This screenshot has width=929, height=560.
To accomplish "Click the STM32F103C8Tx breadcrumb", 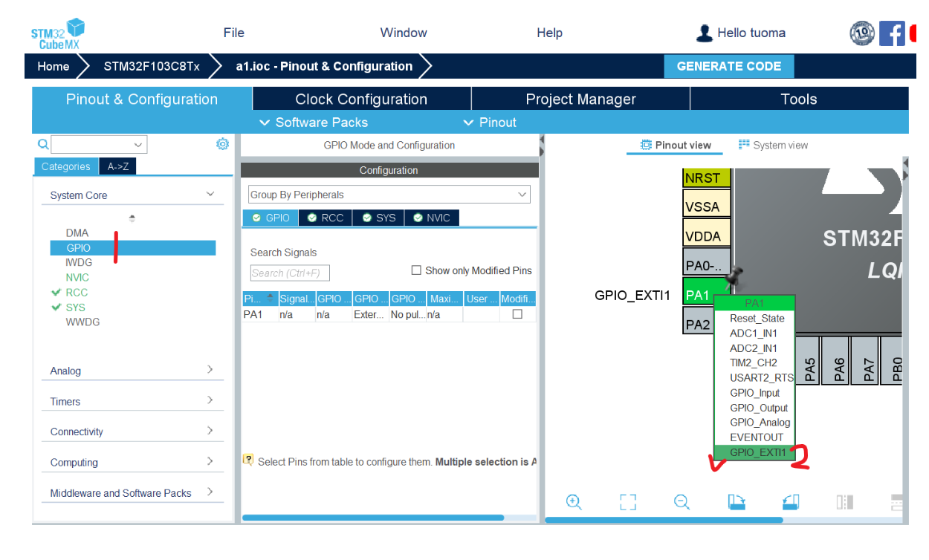I will click(152, 66).
